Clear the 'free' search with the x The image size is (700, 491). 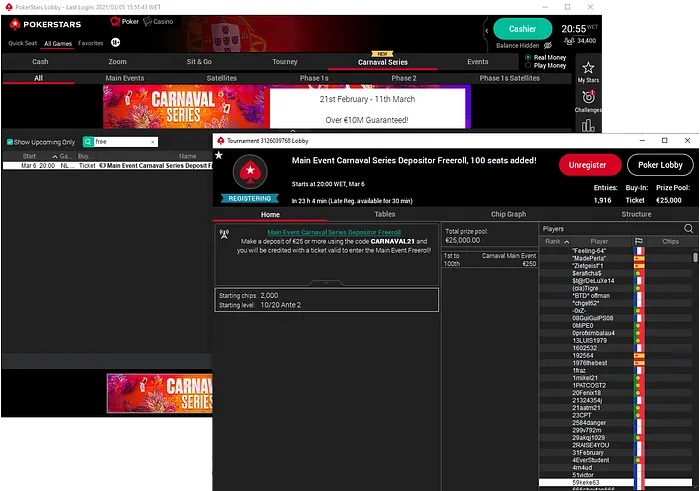[153, 142]
